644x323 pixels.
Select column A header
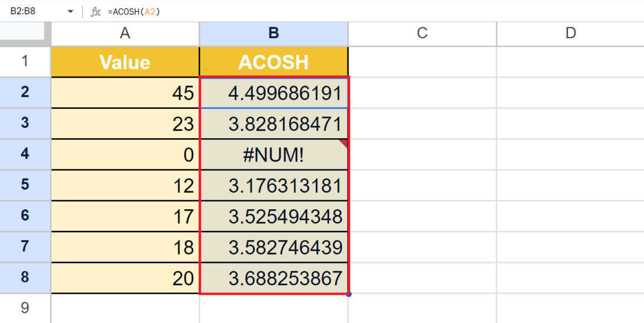[125, 33]
